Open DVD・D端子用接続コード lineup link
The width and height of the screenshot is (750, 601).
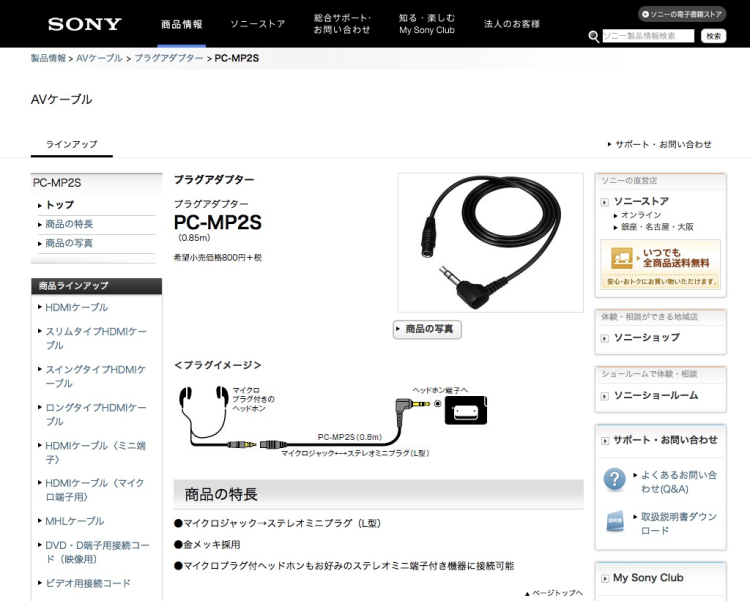click(x=97, y=552)
